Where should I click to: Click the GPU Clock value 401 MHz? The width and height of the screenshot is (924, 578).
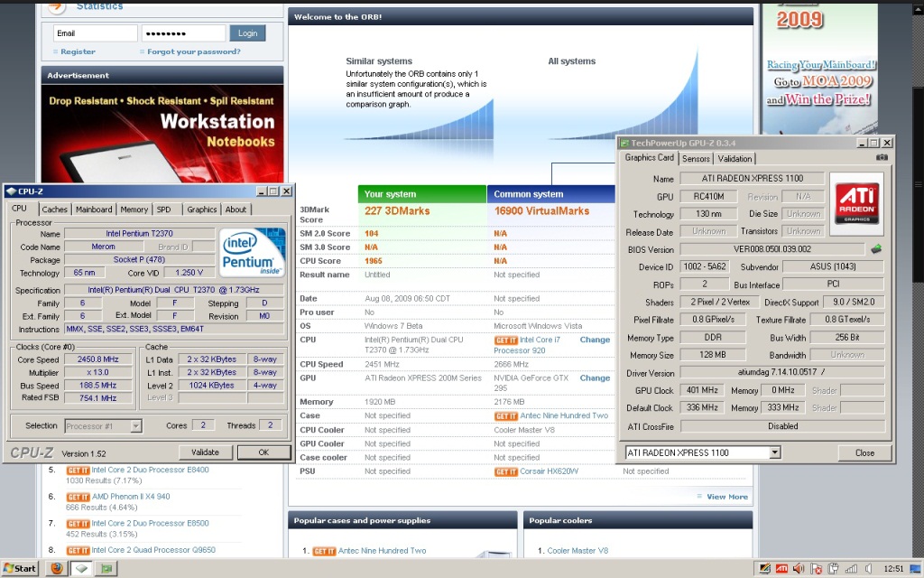tap(702, 390)
